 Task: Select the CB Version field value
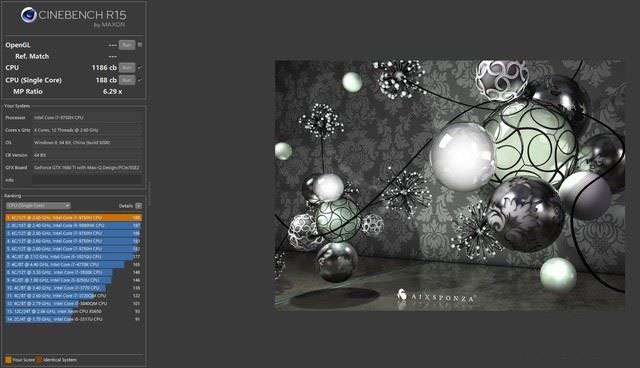87,155
